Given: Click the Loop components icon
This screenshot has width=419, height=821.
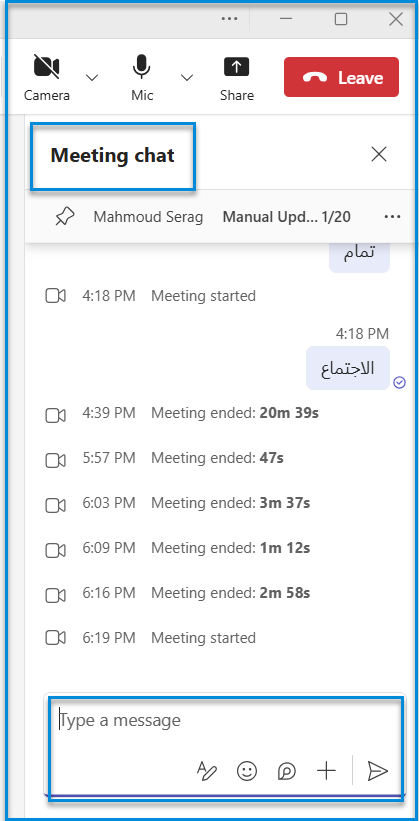Looking at the screenshot, I should click(286, 771).
